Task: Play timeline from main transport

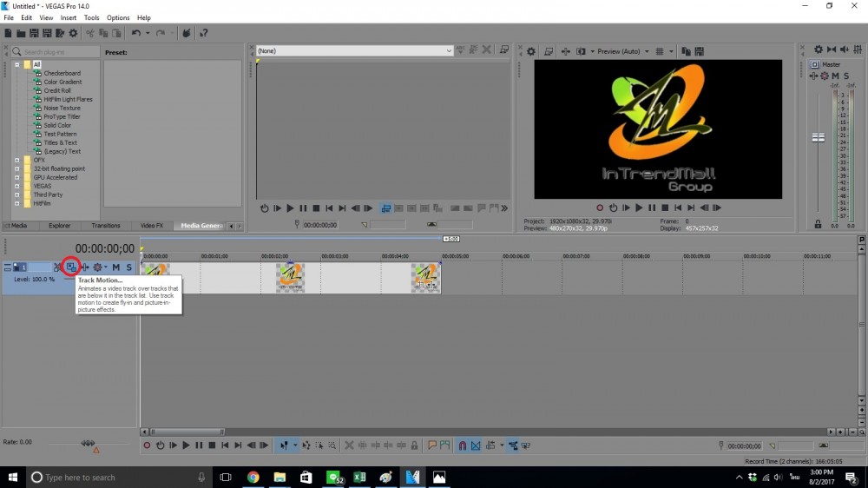Action: point(186,445)
